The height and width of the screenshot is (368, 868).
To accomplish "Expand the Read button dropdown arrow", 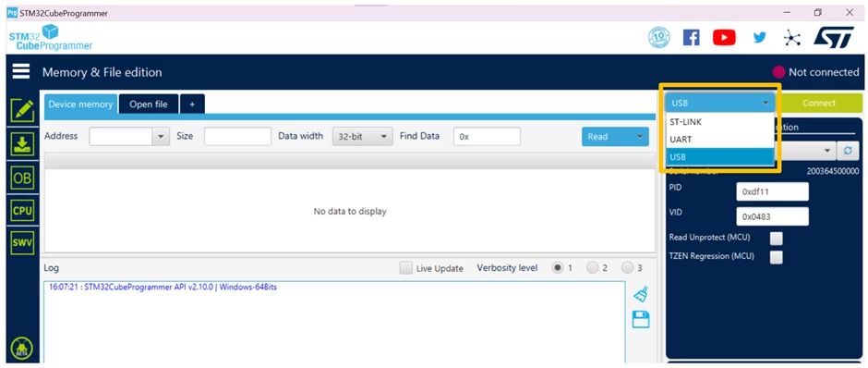I will 641,136.
